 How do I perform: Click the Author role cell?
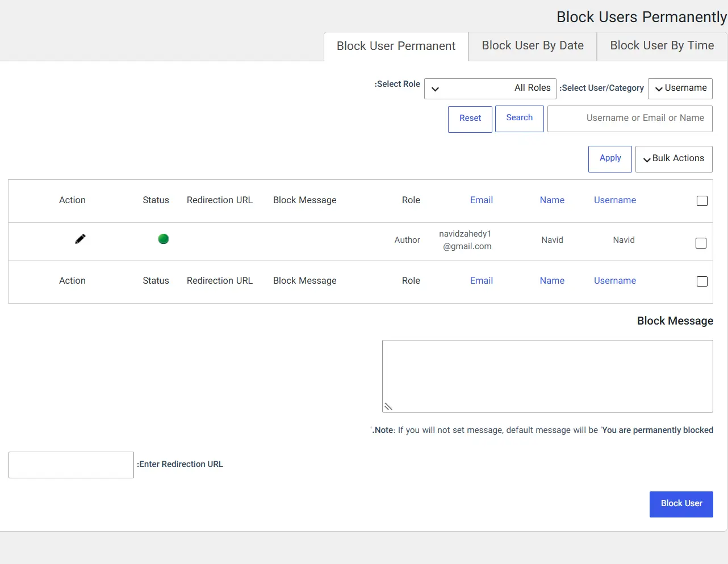tap(407, 240)
